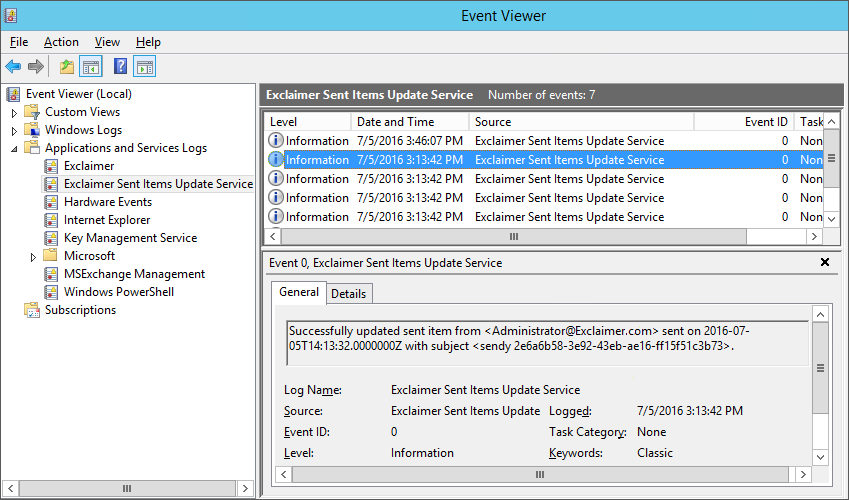Switch to the Details tab

point(349,294)
